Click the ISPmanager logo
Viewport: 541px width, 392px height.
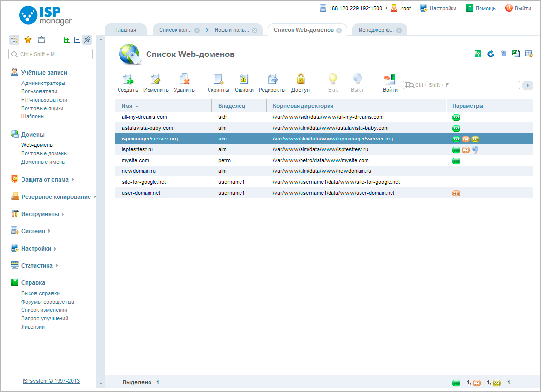[45, 16]
